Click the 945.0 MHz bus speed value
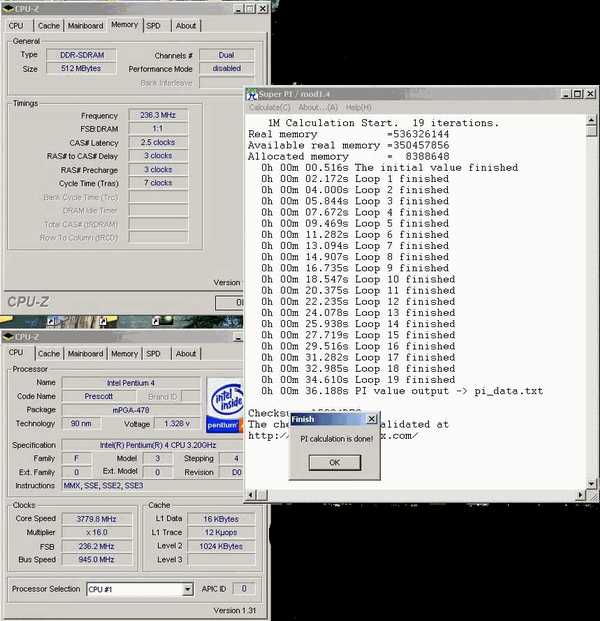 [97, 560]
